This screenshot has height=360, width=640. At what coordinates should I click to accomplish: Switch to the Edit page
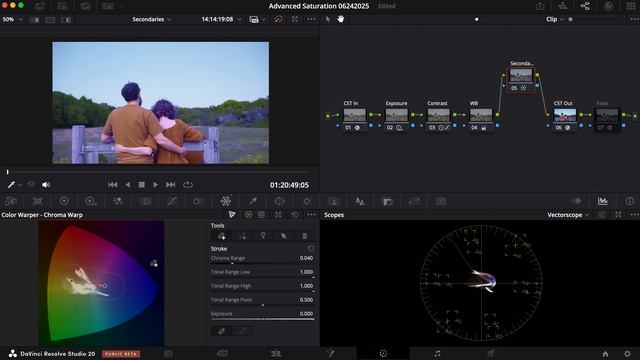point(276,353)
